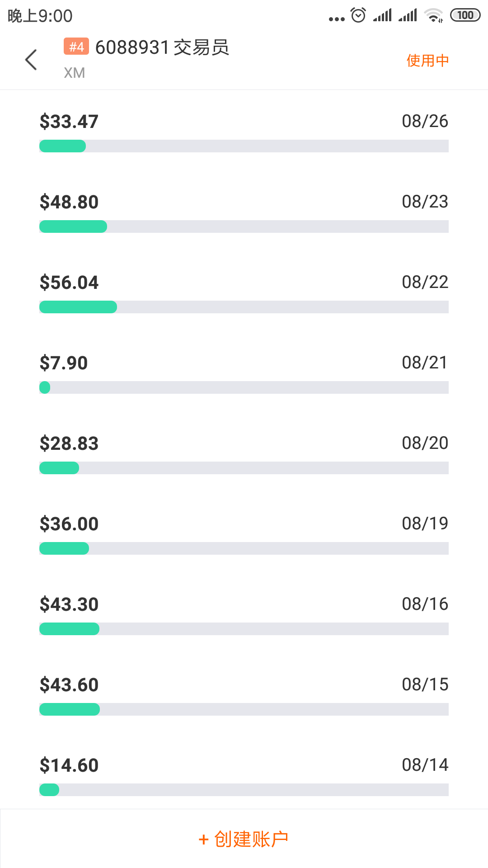This screenshot has height=868, width=488.
Task: Tap the first cellular signal icon
Action: (382, 16)
